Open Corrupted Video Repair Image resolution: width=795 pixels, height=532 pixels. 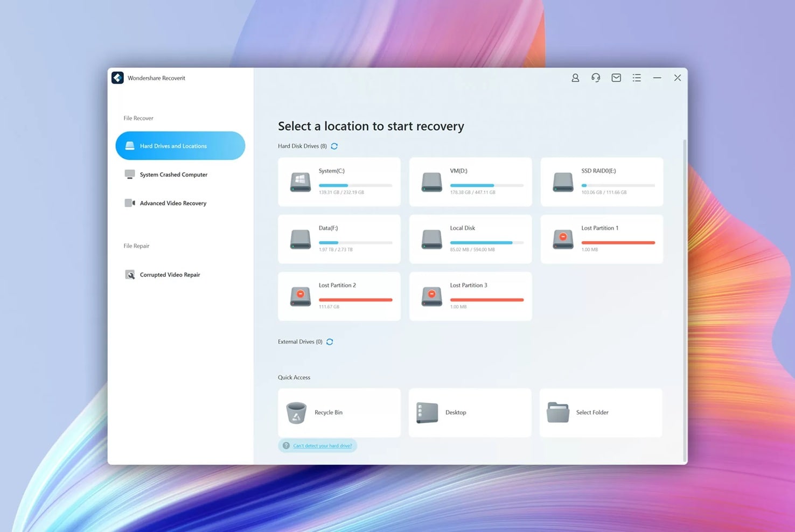point(170,275)
